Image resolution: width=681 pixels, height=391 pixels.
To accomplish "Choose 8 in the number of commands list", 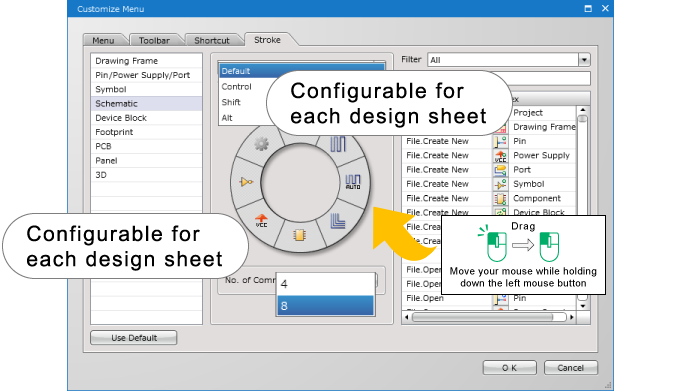I will coord(325,306).
